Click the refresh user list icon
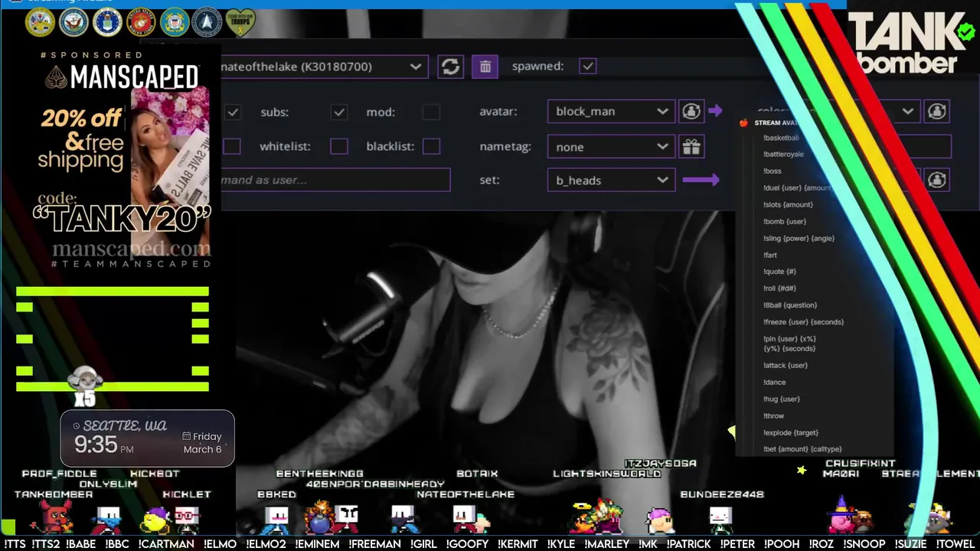Image resolution: width=980 pixels, height=551 pixels. tap(450, 67)
